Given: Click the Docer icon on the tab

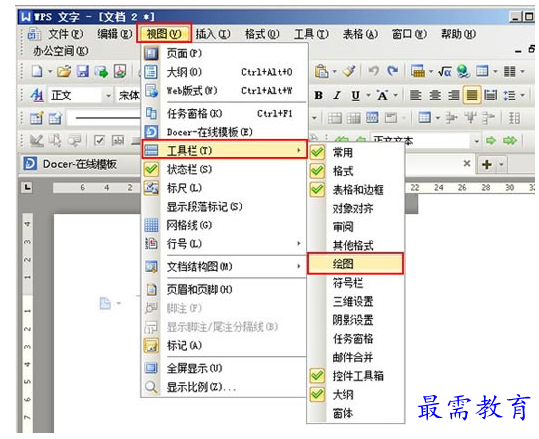Looking at the screenshot, I should 30,164.
